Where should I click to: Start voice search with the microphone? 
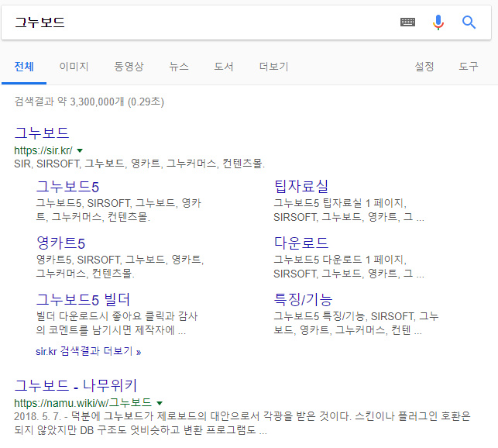pos(438,22)
